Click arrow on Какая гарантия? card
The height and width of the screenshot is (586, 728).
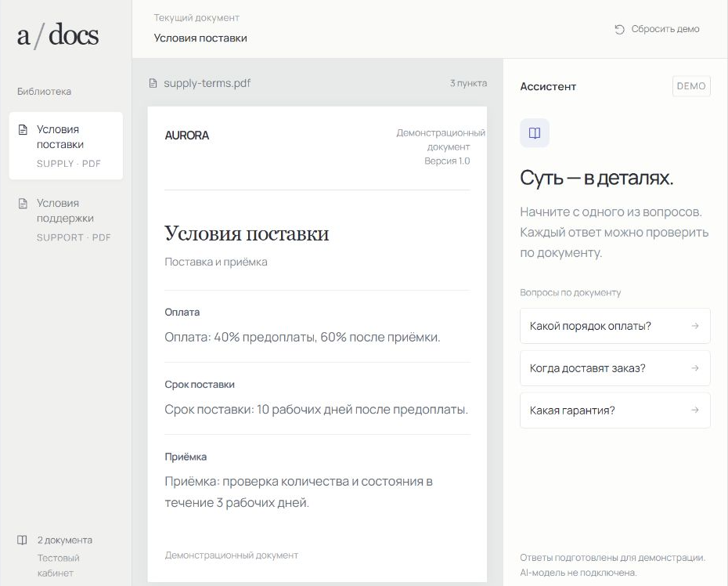point(695,410)
